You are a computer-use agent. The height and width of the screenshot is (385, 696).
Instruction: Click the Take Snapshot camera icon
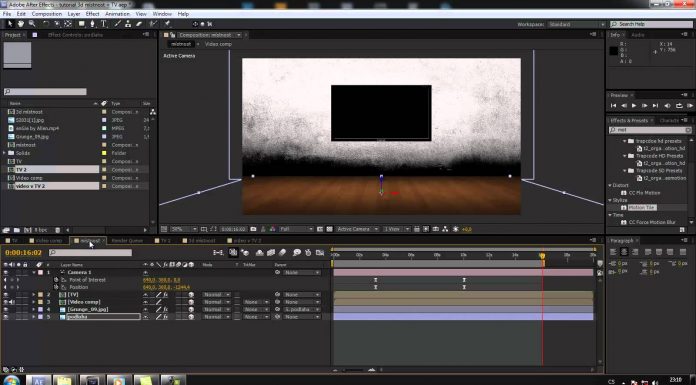point(253,229)
